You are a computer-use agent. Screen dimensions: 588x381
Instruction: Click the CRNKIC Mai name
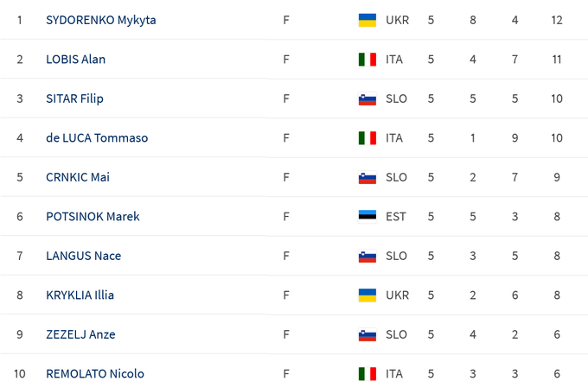pyautogui.click(x=78, y=177)
